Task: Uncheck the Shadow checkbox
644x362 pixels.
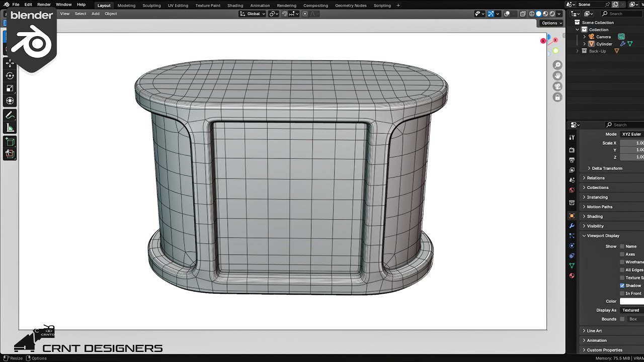Action: [x=622, y=286]
